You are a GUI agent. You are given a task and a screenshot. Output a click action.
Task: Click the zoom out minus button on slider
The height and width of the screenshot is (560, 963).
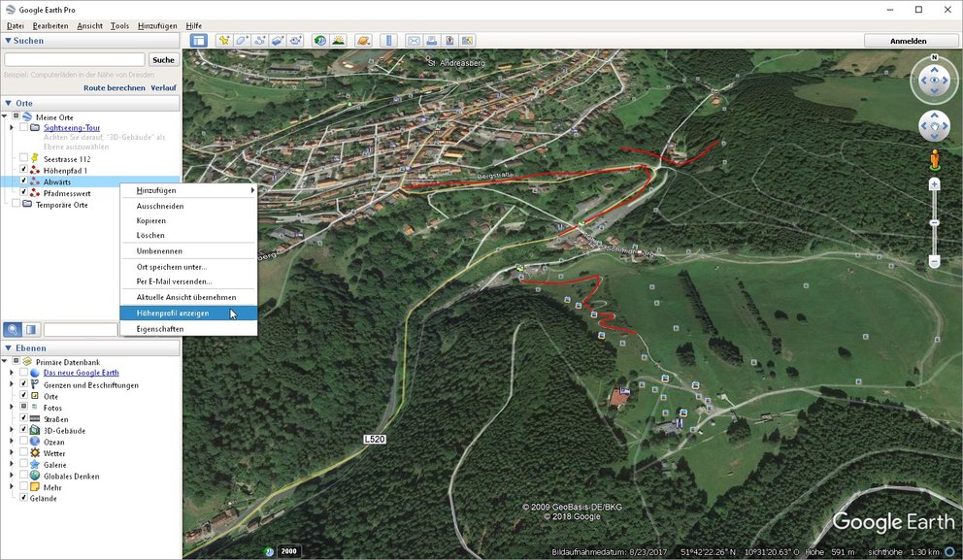[934, 262]
